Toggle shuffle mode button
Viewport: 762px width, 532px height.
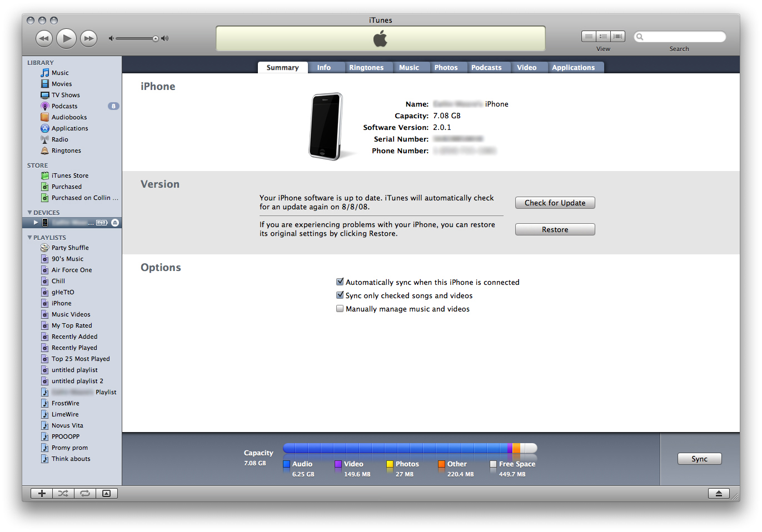click(x=63, y=493)
